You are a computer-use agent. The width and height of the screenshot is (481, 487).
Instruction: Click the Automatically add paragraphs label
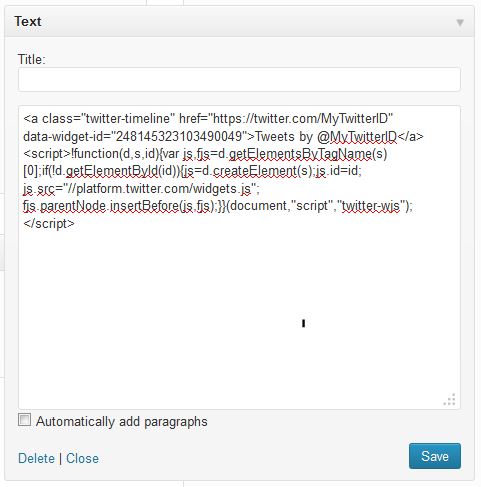(x=122, y=422)
